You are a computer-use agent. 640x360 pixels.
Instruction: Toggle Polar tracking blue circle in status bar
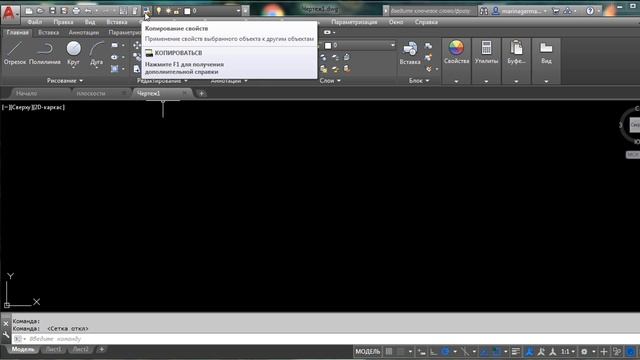point(445,351)
